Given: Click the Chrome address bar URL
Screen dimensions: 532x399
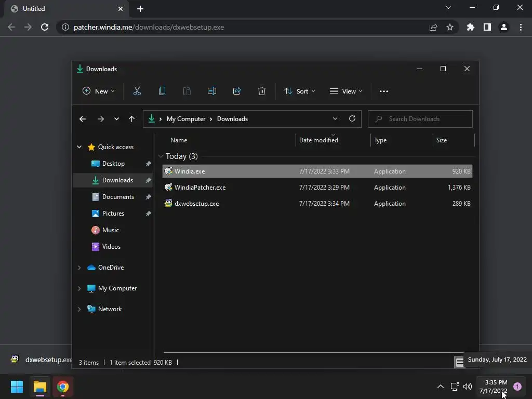Looking at the screenshot, I should click(x=149, y=27).
